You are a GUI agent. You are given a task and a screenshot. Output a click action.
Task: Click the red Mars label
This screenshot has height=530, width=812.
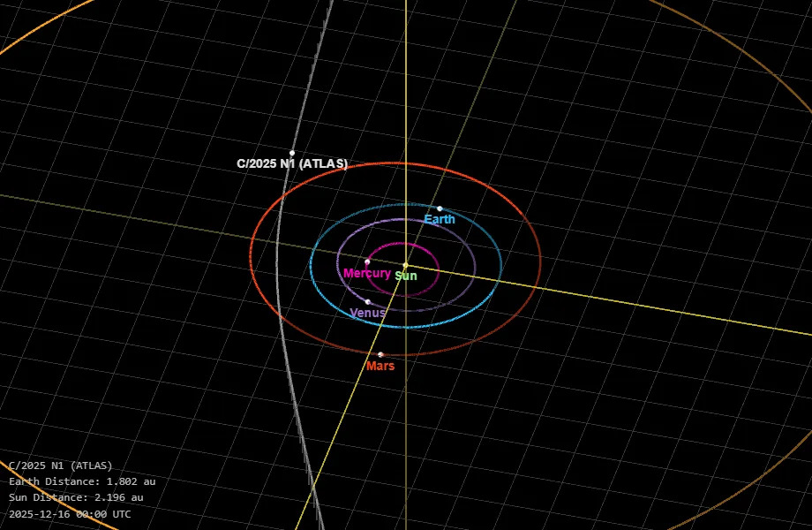pyautogui.click(x=380, y=366)
